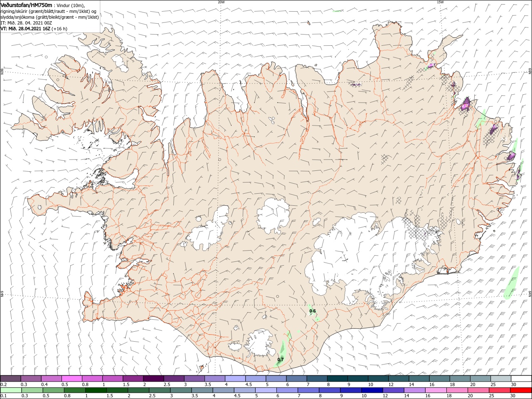Click the 0.1 label on lower scale

(4, 396)
